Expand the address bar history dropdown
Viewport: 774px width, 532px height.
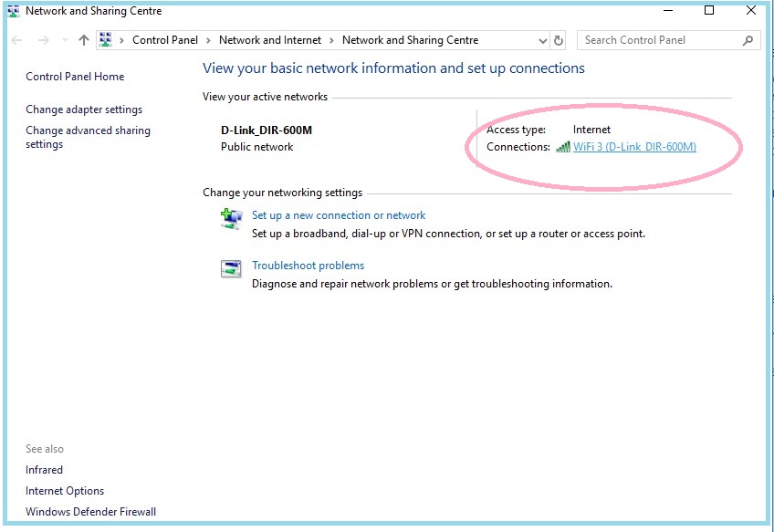click(x=542, y=41)
